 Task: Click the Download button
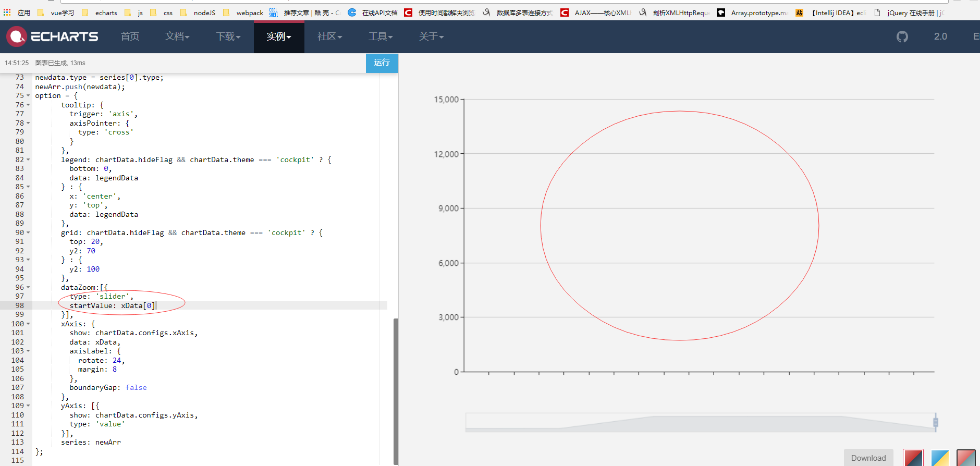[x=868, y=458]
